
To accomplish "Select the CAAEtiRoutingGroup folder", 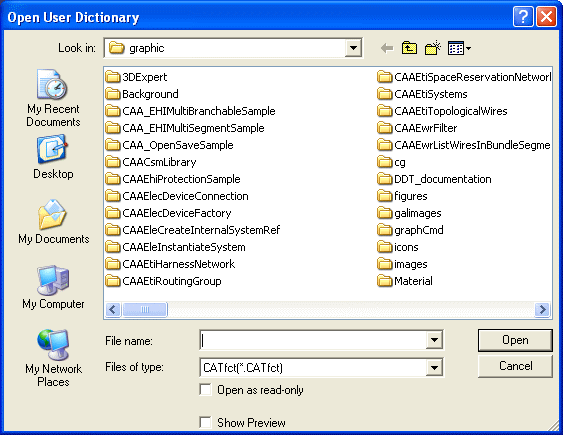I will [x=164, y=281].
